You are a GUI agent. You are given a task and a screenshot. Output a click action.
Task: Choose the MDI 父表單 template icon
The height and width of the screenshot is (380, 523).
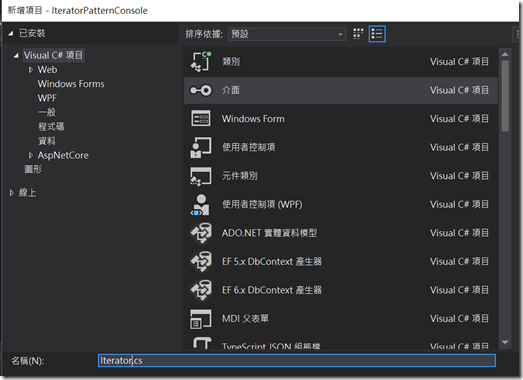tap(201, 319)
